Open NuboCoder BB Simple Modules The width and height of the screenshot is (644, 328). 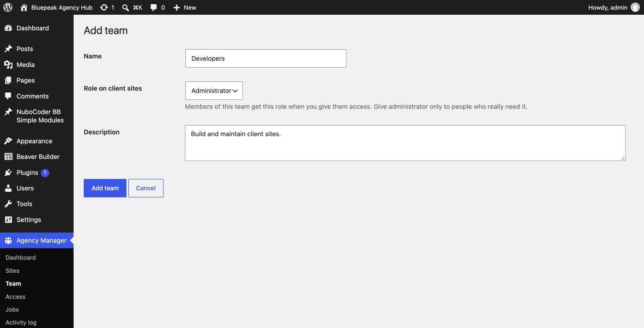40,116
